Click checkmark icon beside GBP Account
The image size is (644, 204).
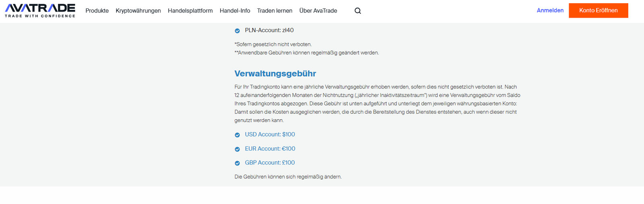pyautogui.click(x=237, y=163)
